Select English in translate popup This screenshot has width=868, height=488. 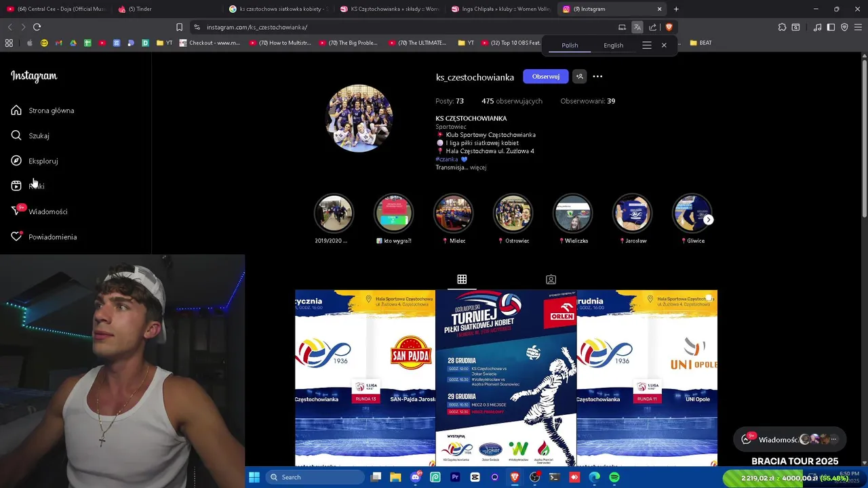click(614, 45)
